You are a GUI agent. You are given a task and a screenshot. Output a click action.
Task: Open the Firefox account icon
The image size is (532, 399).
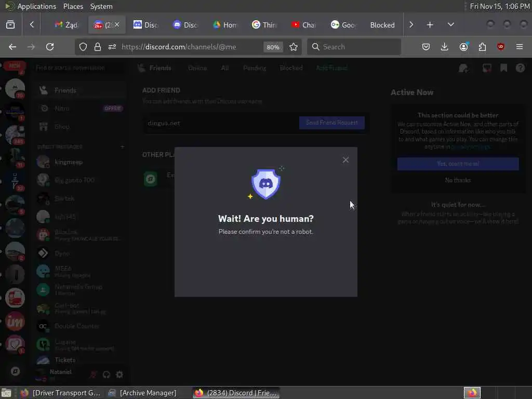[464, 47]
